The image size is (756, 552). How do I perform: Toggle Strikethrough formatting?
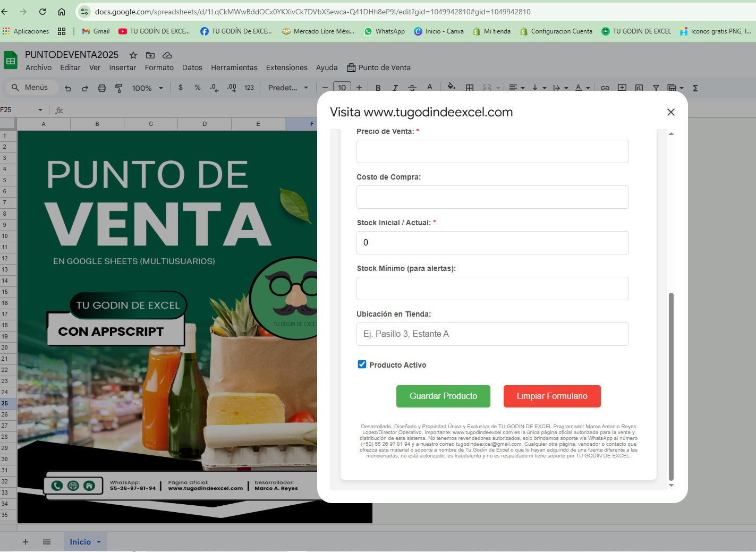412,88
